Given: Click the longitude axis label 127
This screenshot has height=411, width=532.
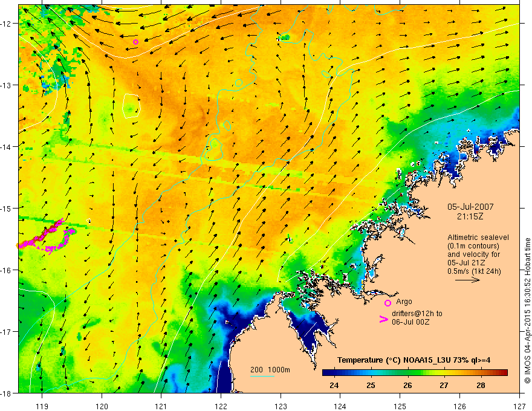Looking at the screenshot, I should (x=519, y=406).
